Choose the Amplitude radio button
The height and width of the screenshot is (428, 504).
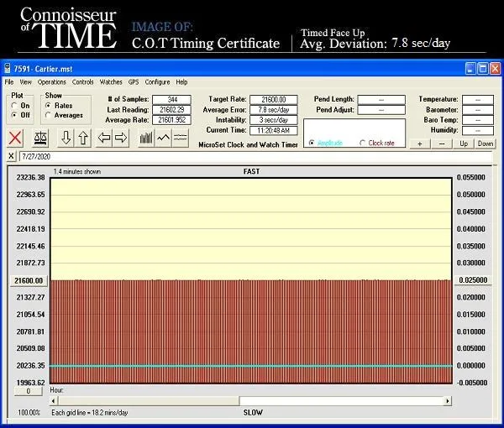coord(311,143)
